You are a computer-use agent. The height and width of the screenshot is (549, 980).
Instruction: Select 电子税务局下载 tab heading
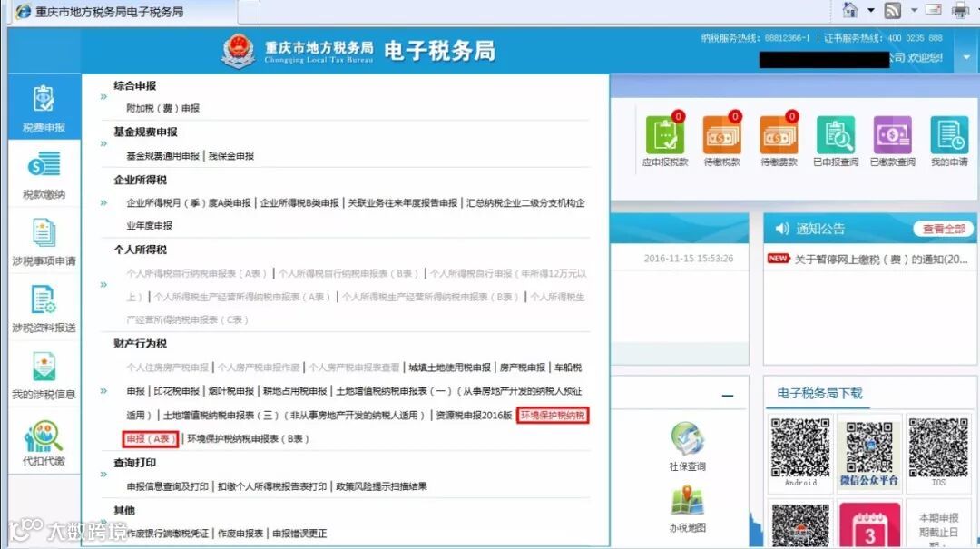click(819, 393)
